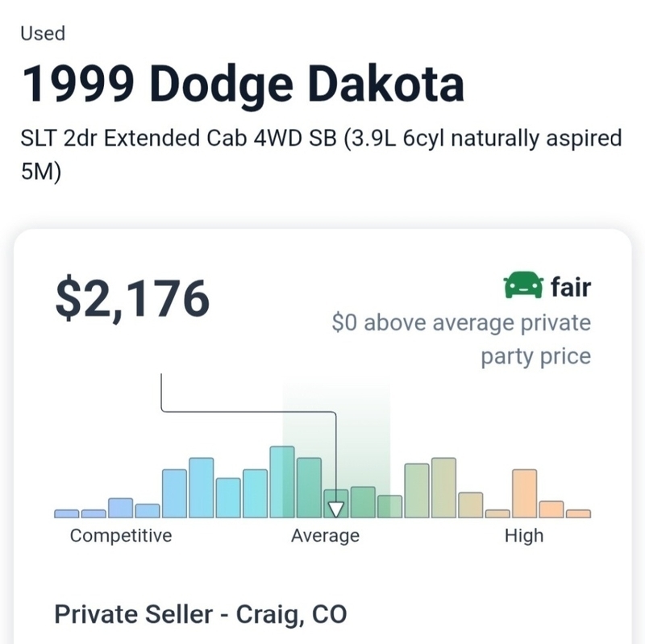Screen dimensions: 645x644
Task: Click the Competitive label under the chart
Action: [x=121, y=536]
